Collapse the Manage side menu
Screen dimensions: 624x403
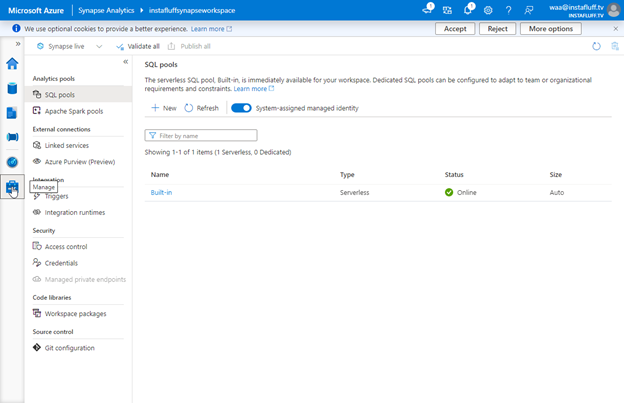pyautogui.click(x=126, y=62)
